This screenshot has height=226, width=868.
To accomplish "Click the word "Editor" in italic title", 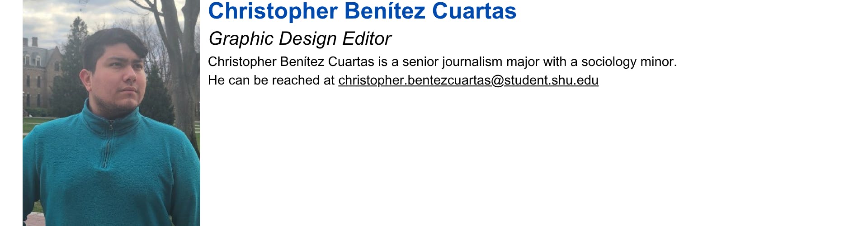I will click(366, 39).
